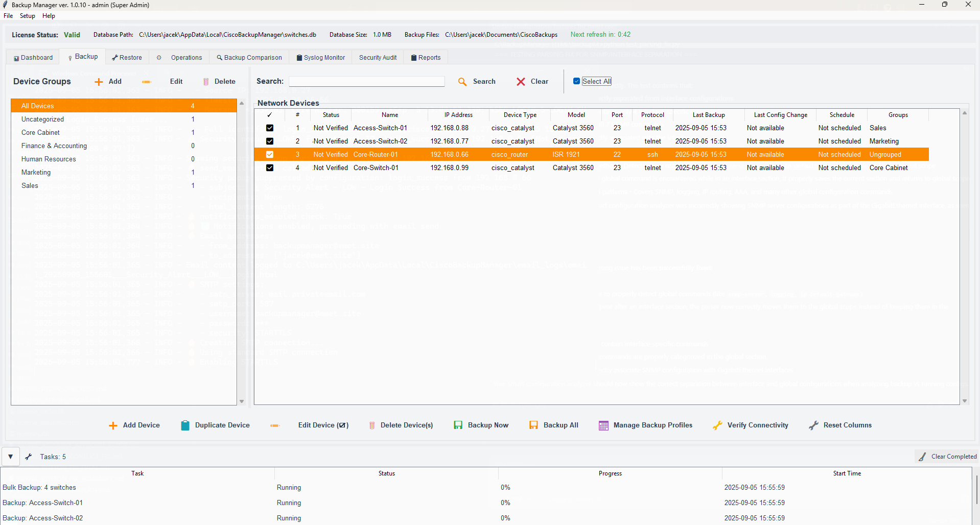Click the green Backup Now save icon
The image size is (980, 525).
tap(458, 425)
